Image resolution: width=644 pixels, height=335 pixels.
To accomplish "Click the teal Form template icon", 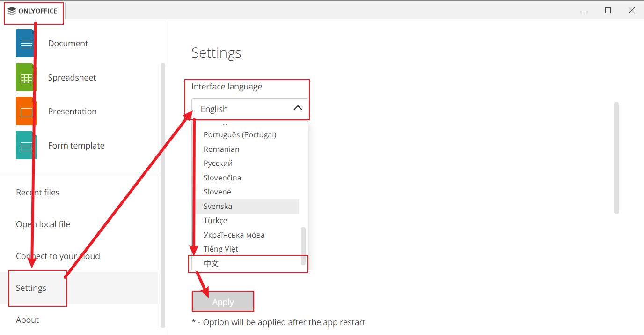I will point(26,146).
